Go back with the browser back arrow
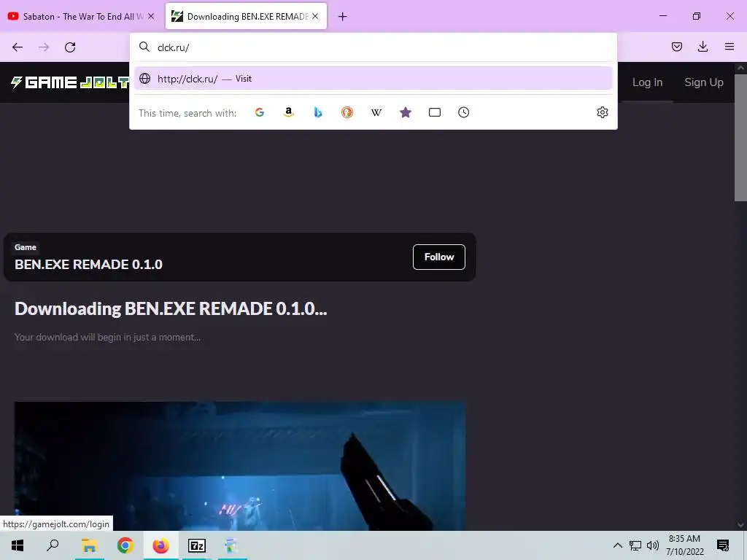The image size is (747, 560). 18,47
